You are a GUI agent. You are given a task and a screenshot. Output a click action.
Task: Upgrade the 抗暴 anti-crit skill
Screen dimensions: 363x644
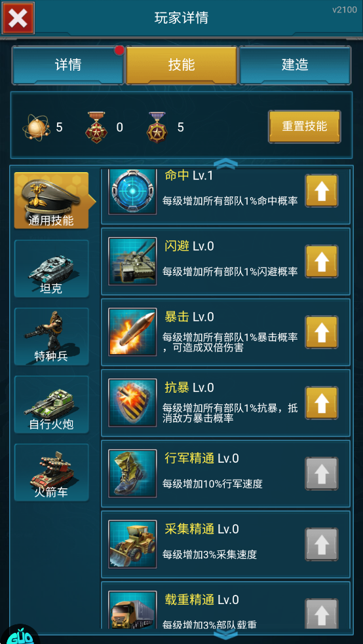[322, 402]
